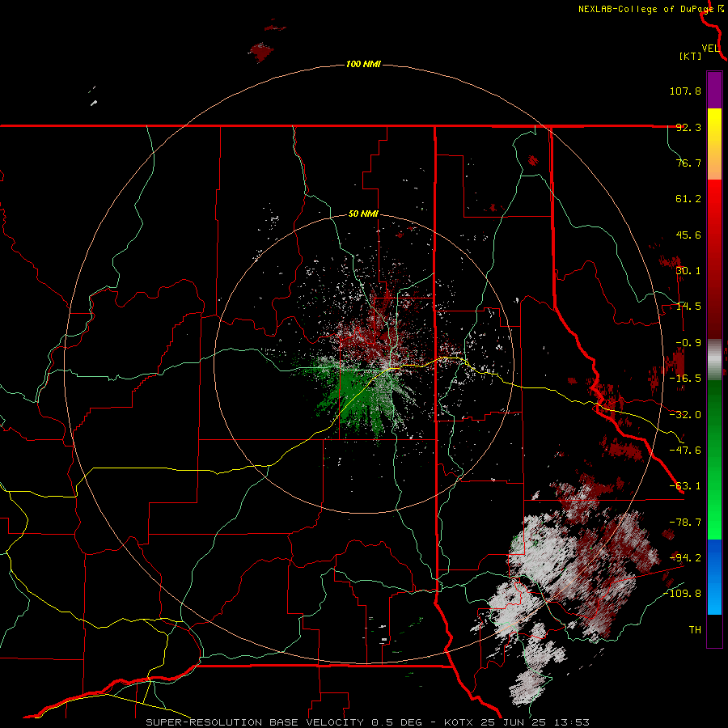
Task: Click the NEXLAB-College of DuPage credit text
Action: coord(646,9)
